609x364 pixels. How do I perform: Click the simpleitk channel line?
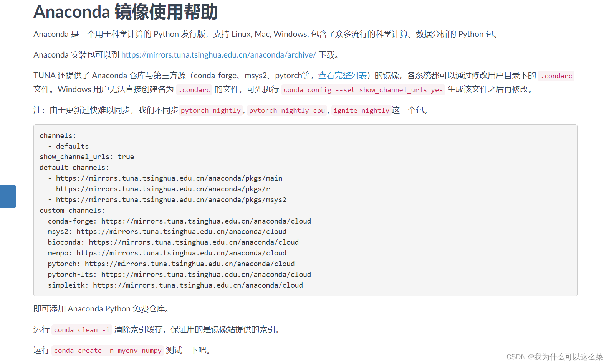(175, 285)
